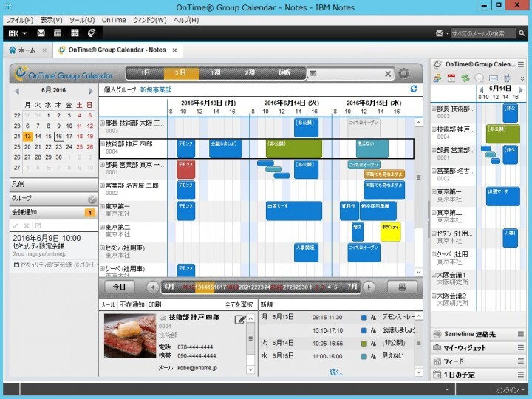532x399 pixels.
Task: Open the OnTime settings gear
Action: point(403,74)
